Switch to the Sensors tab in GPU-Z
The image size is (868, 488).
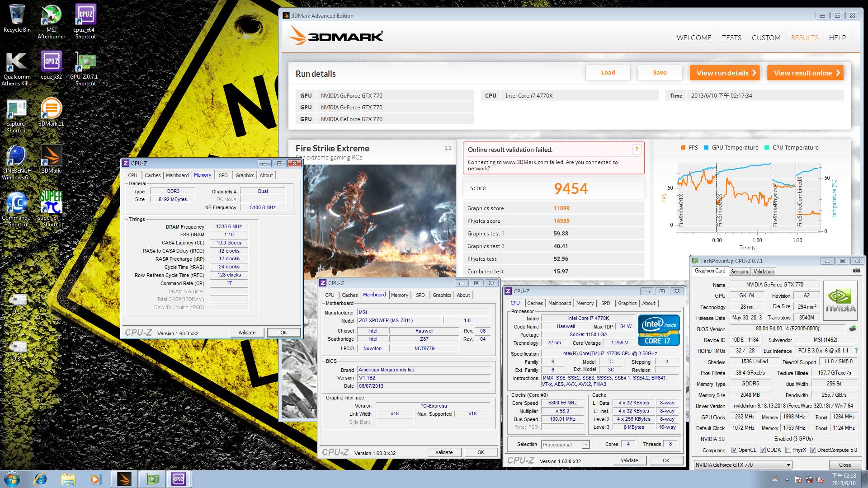(x=740, y=272)
